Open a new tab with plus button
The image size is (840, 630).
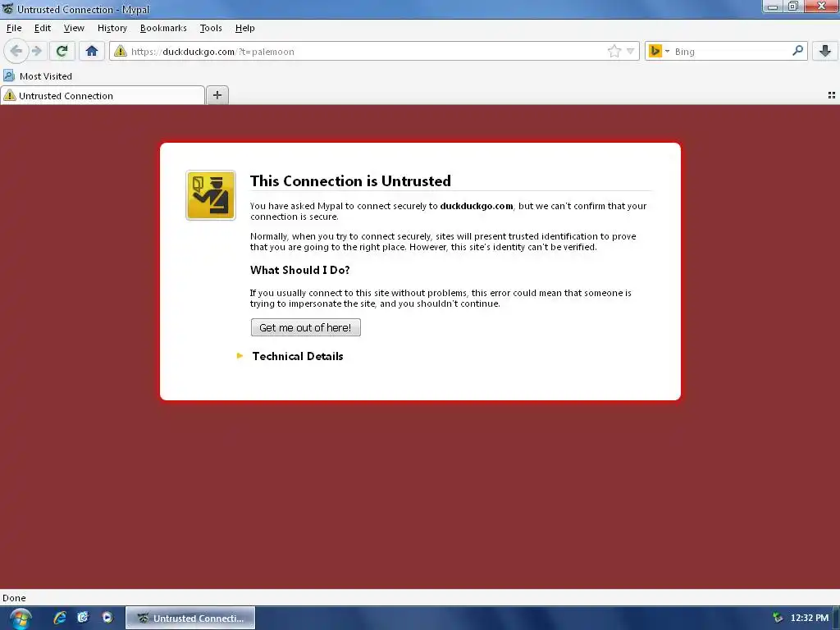pos(217,95)
